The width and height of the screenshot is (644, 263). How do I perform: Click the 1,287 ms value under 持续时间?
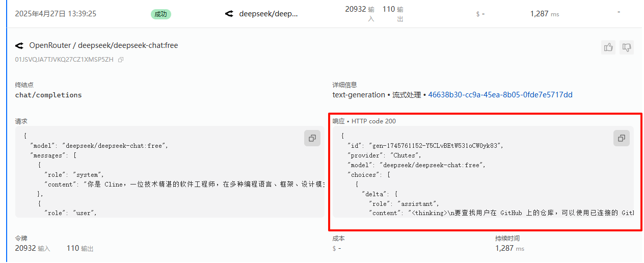coord(509,248)
